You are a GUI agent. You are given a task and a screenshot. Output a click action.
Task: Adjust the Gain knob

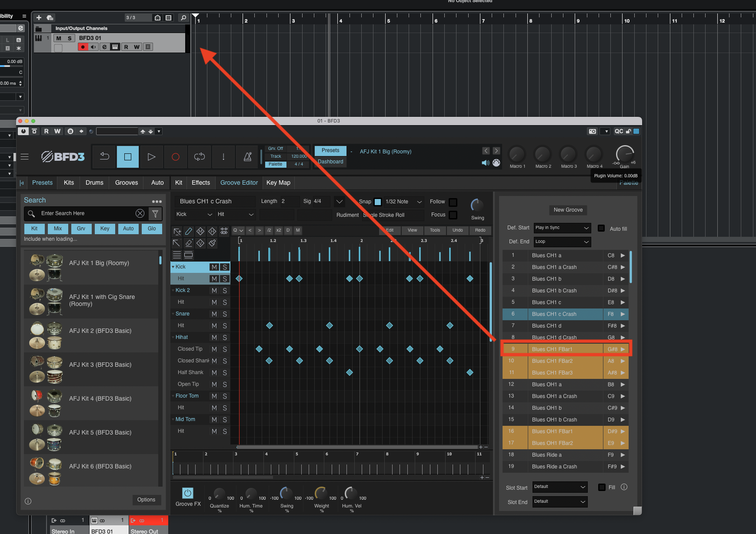tap(625, 154)
